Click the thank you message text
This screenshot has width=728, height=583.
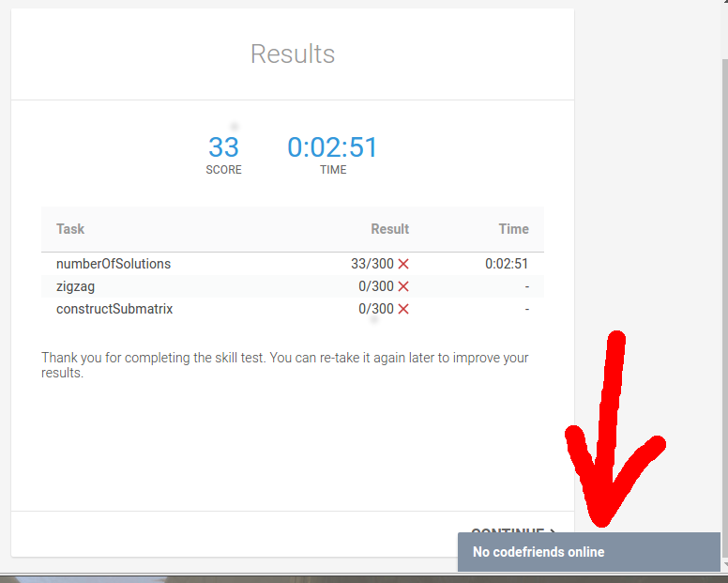point(284,365)
